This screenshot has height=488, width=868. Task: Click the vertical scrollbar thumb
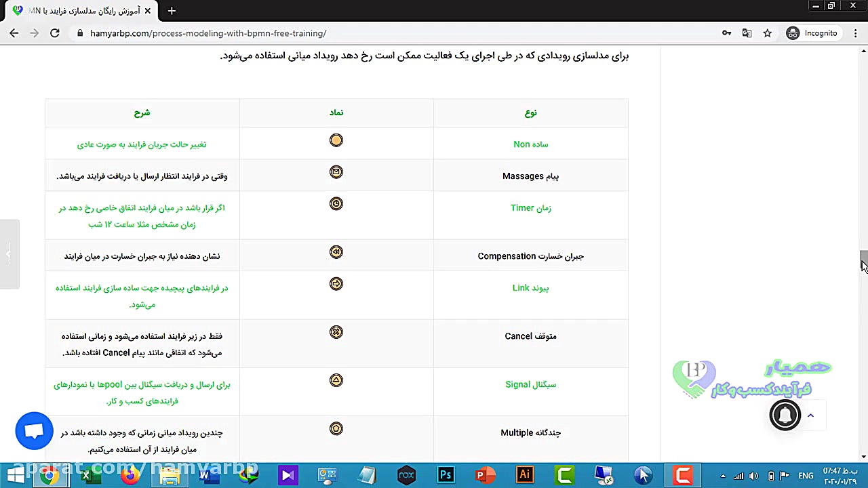[x=863, y=260]
